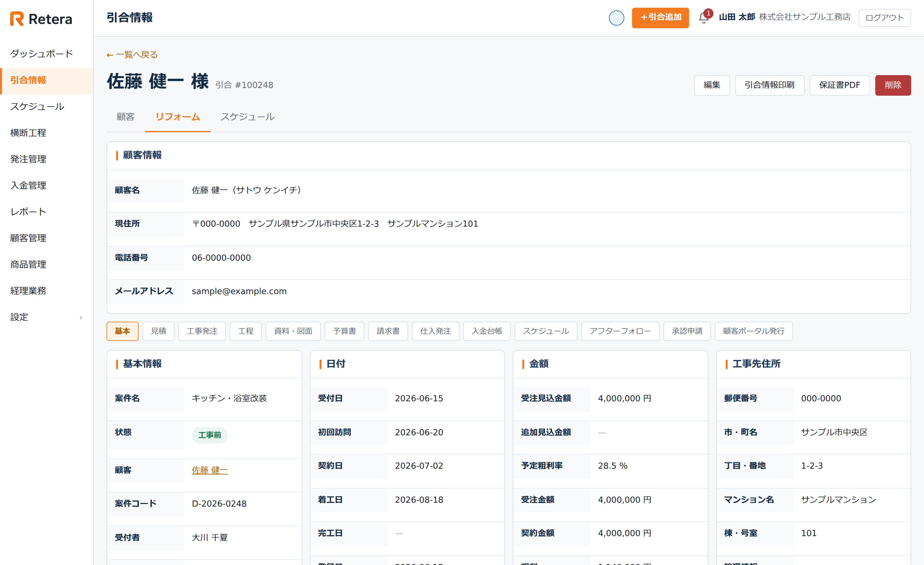Image resolution: width=924 pixels, height=565 pixels.
Task: Click the 現住所 address text
Action: point(335,224)
